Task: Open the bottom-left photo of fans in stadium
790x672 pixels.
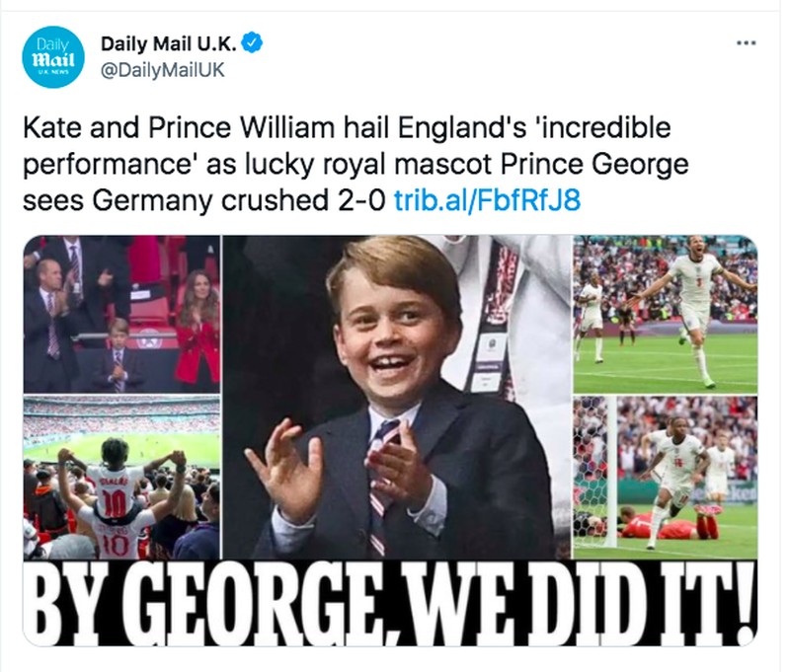Action: pyautogui.click(x=121, y=479)
